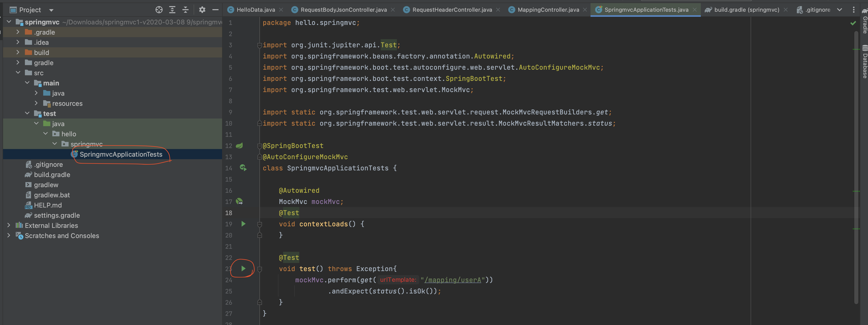
Task: Collapse the hello package
Action: (x=45, y=134)
